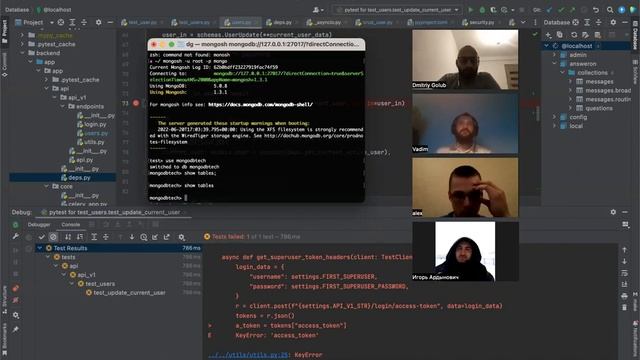Refresh the Database panel
640x360 pixels.
[x=574, y=35]
